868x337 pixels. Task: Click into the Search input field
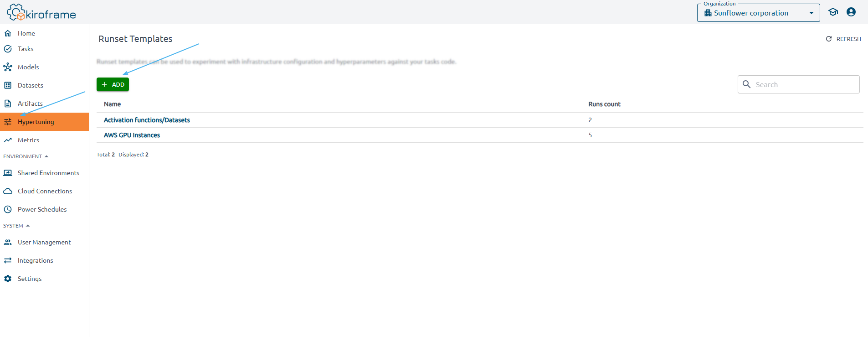pos(805,84)
